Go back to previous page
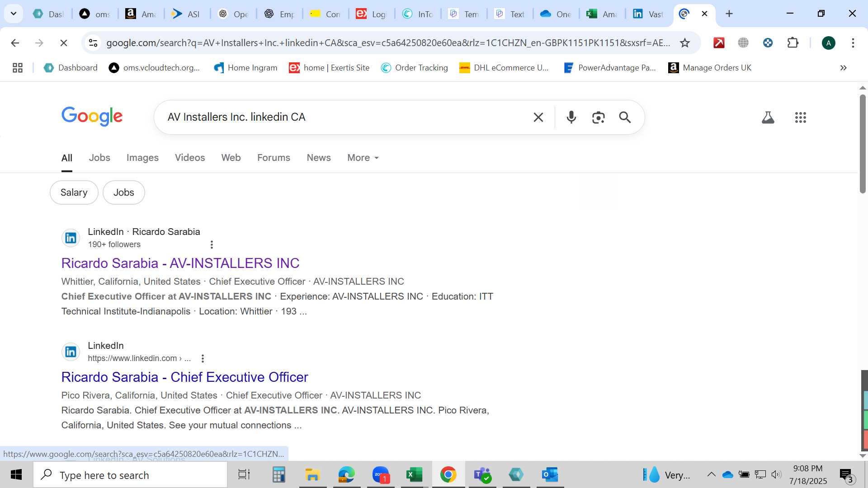 pos(15,43)
